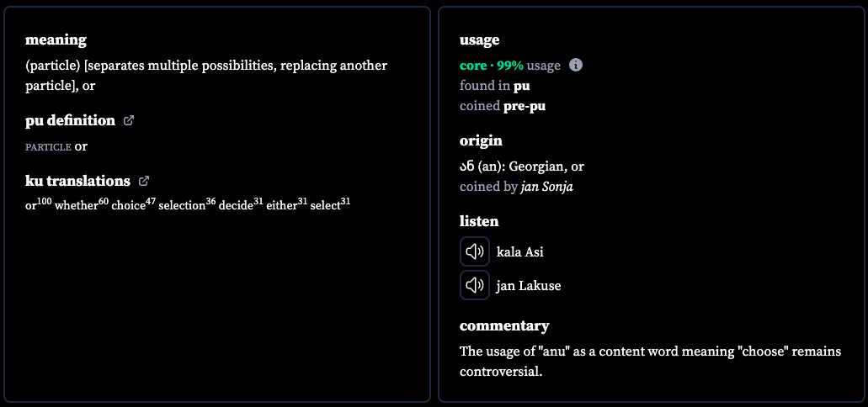Click the "jan Sonja" coiner name
The height and width of the screenshot is (407, 868).
547,187
